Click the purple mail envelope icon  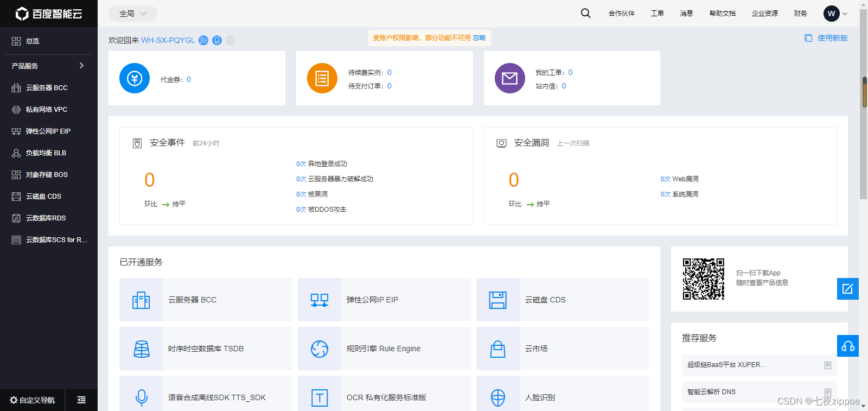click(510, 78)
